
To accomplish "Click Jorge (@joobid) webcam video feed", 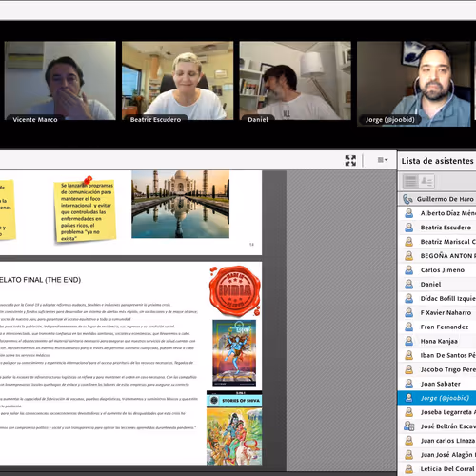I will click(414, 84).
